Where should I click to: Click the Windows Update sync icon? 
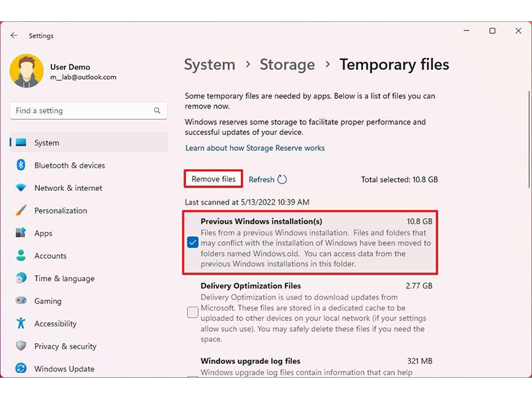[21, 368]
